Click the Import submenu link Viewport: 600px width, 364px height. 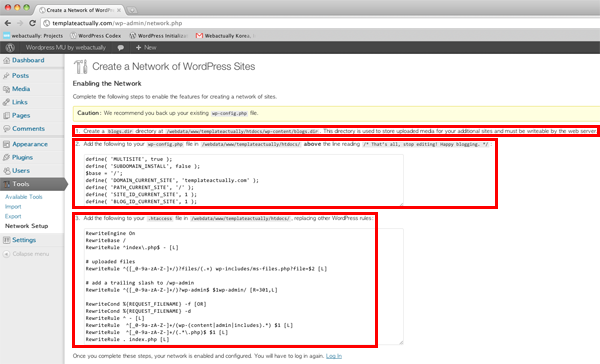coord(13,207)
